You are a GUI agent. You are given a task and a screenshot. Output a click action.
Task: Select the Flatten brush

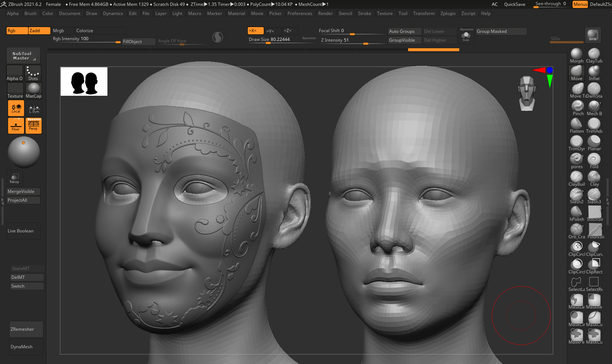pyautogui.click(x=577, y=126)
